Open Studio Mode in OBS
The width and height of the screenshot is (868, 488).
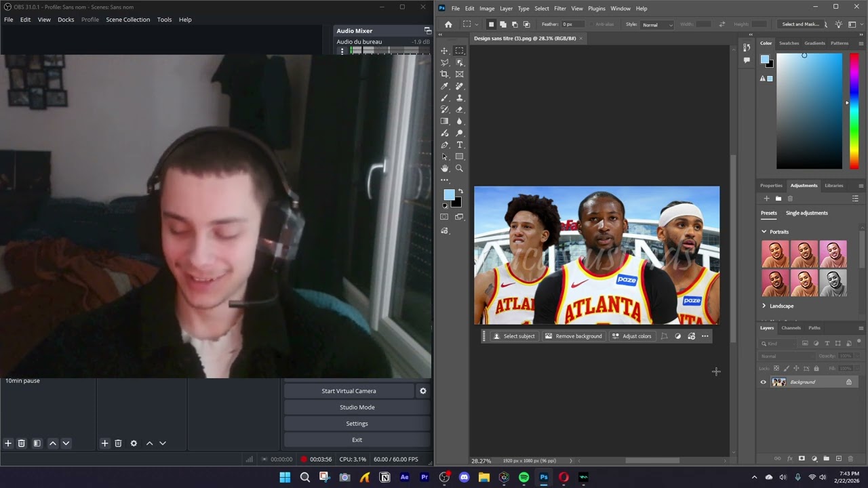pos(357,407)
